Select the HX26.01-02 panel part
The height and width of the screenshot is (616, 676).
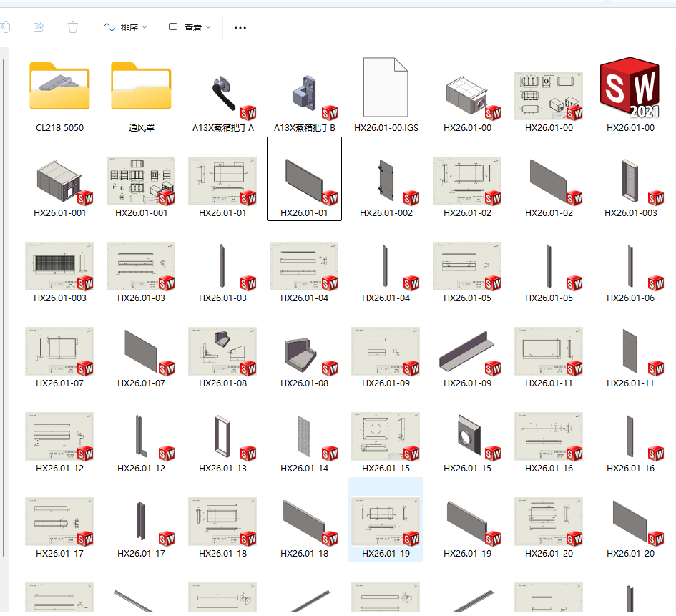[549, 180]
